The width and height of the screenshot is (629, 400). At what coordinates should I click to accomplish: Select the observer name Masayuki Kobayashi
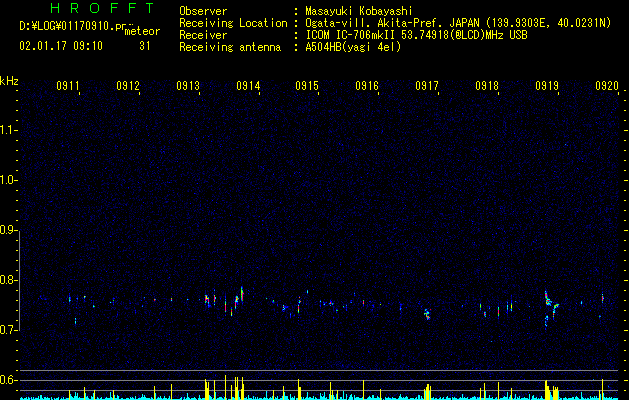[x=359, y=11]
